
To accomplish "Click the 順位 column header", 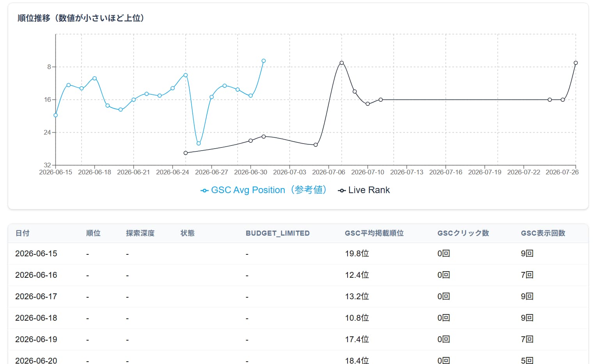I will click(x=93, y=233).
